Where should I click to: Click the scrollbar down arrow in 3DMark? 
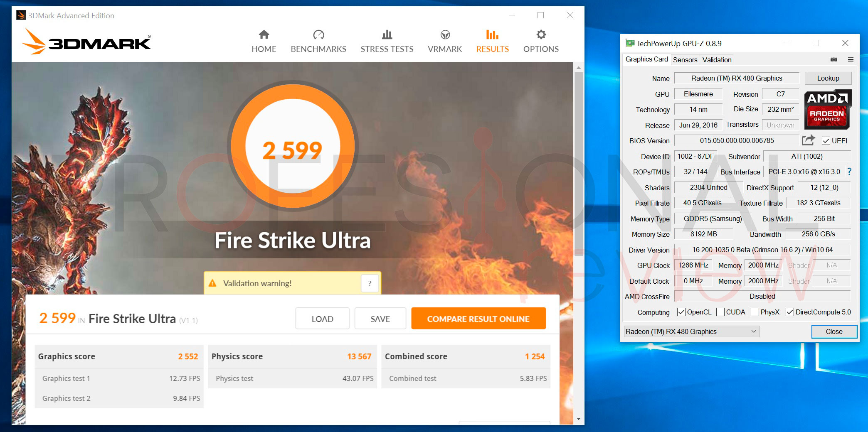click(578, 419)
